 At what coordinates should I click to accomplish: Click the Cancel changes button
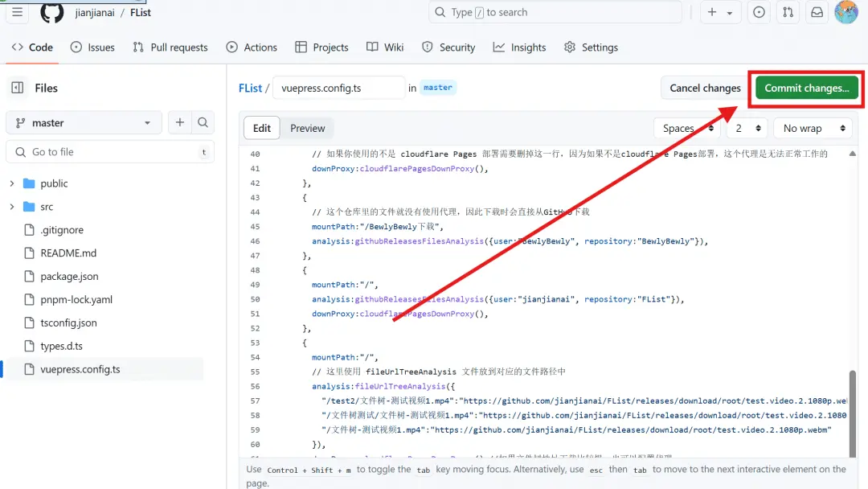(x=705, y=88)
